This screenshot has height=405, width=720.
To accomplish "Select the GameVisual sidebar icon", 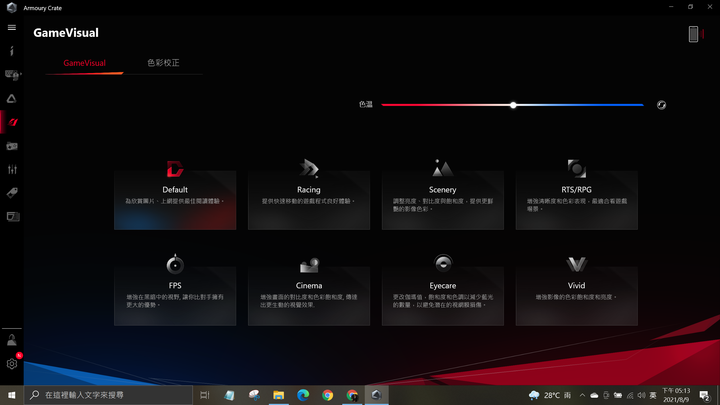I will point(12,122).
